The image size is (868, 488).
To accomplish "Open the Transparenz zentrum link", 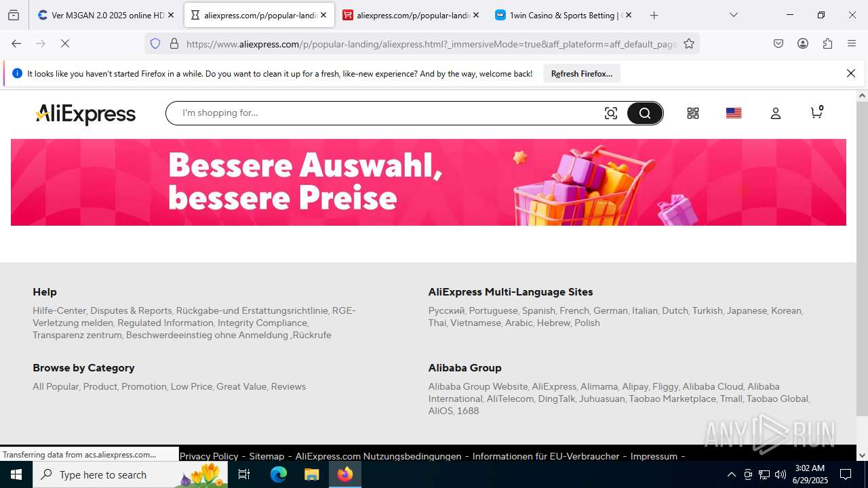I will pos(77,335).
